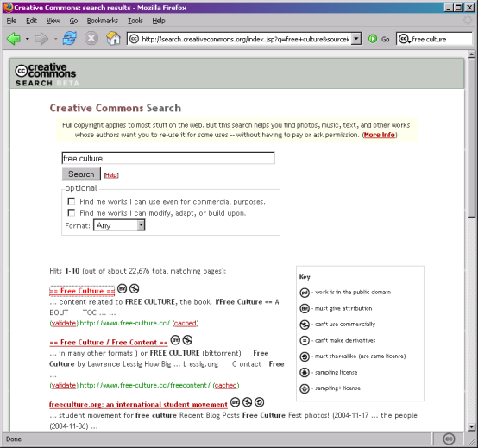Click the vertical scrollbar thumb
Screen dimensions: 478x448
[471, 138]
